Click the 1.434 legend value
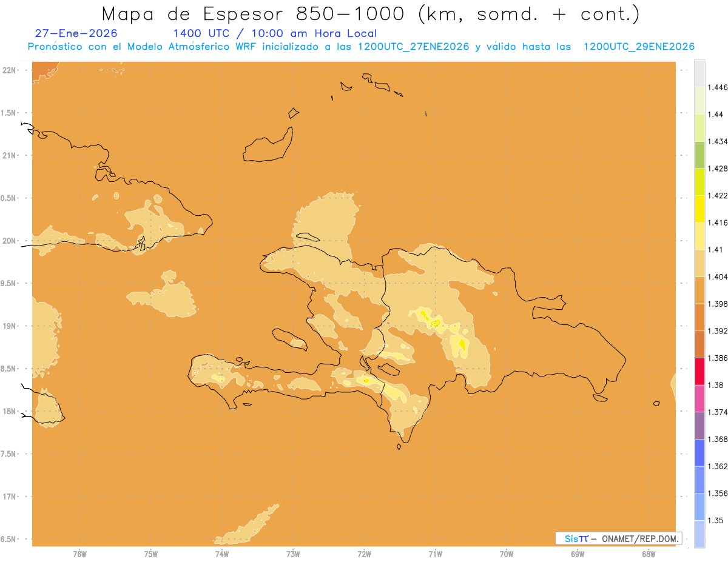Viewport: 728px width, 562px height. pos(717,141)
